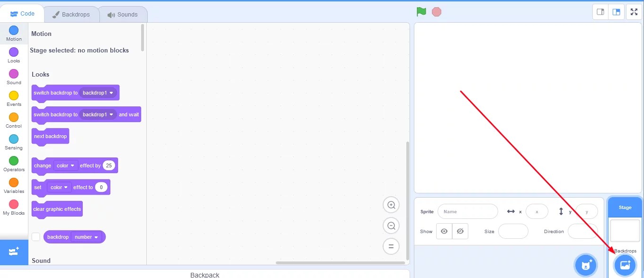
Task: Switch to small stage layout
Action: (x=600, y=12)
